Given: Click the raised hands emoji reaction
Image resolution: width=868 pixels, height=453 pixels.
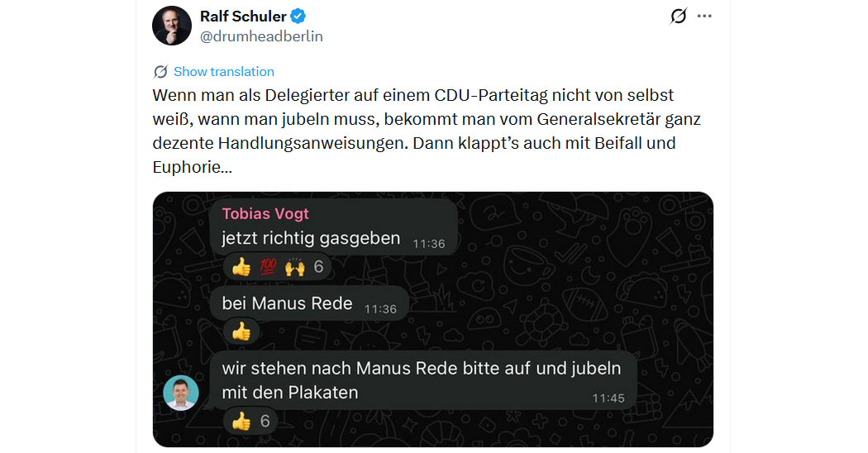Looking at the screenshot, I should [294, 267].
